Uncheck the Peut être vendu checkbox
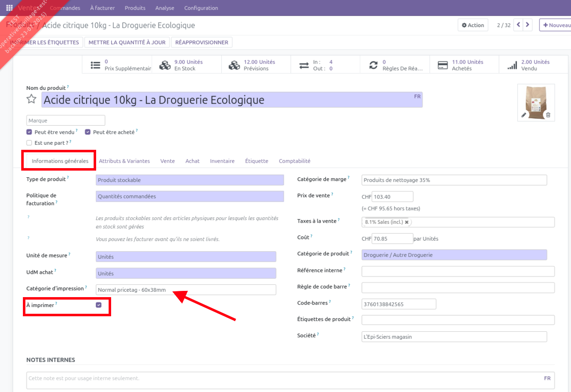This screenshot has height=392, width=571. [29, 132]
